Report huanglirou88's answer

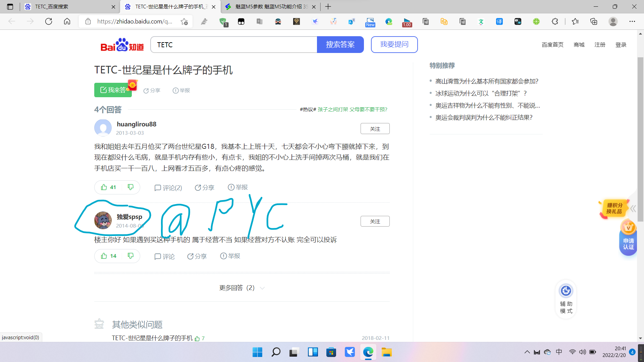238,187
